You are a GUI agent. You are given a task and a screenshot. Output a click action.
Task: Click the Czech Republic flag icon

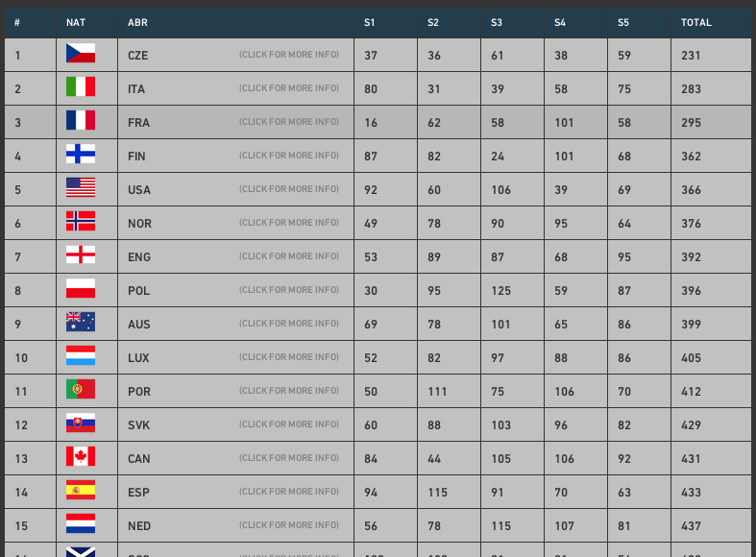(x=81, y=53)
